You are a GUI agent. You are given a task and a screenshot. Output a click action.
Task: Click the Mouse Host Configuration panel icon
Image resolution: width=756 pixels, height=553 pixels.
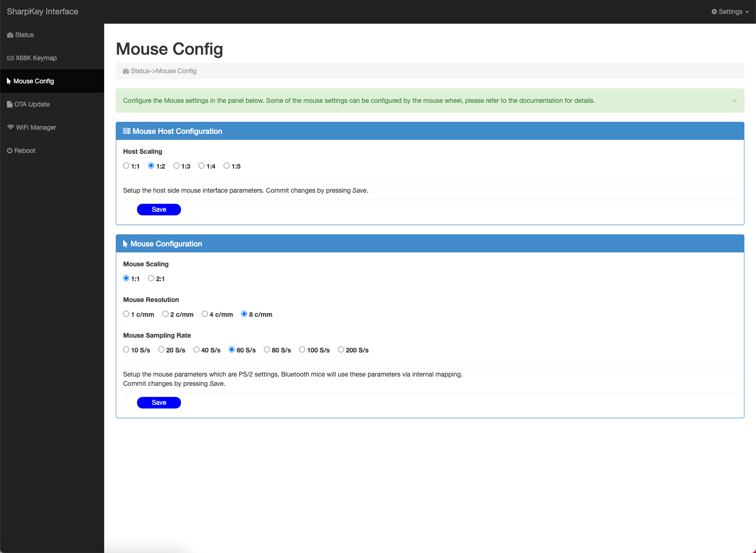point(127,131)
